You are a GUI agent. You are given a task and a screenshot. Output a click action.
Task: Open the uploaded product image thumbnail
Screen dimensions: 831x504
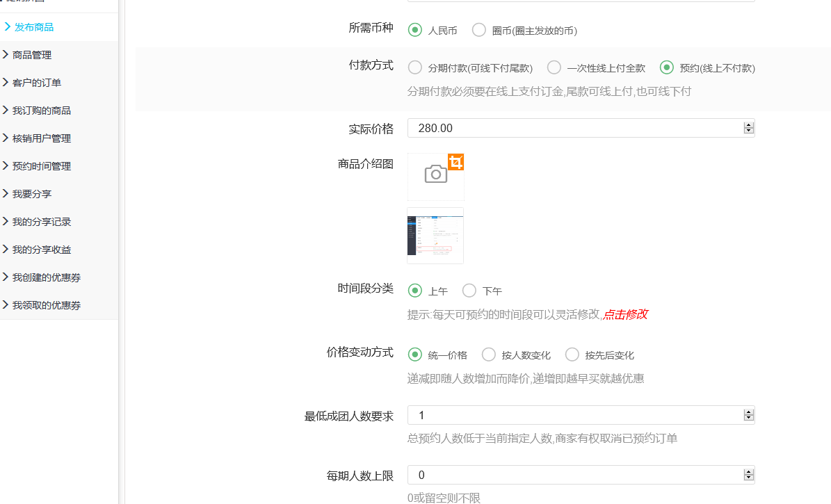tap(435, 236)
